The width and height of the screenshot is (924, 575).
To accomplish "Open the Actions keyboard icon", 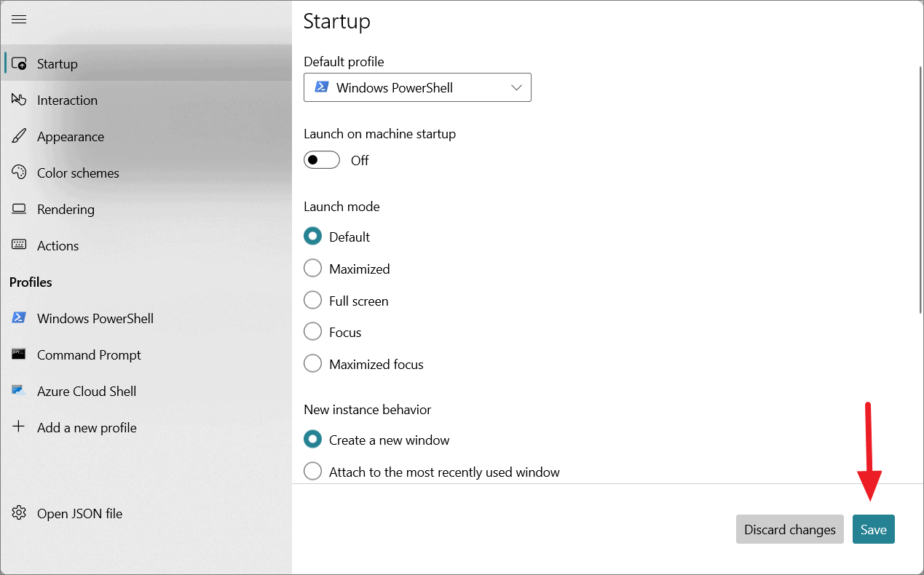I will point(20,245).
